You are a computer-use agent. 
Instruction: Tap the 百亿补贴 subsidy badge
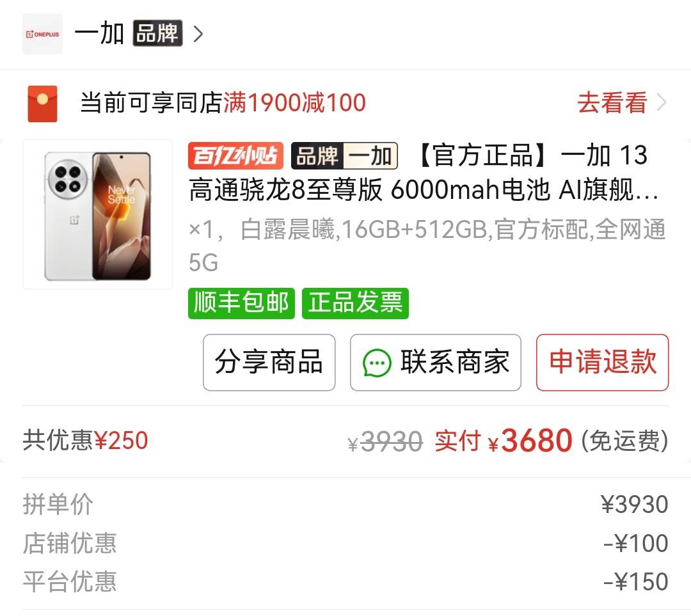click(x=235, y=155)
